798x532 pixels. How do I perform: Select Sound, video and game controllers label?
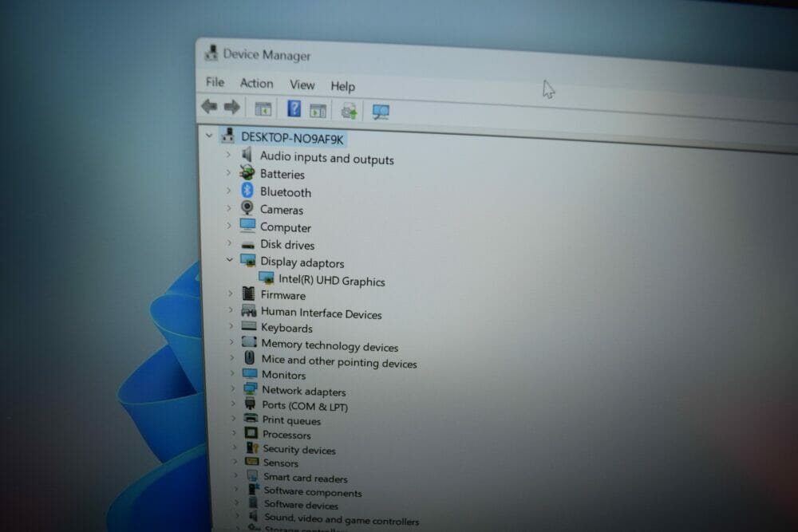342,519
